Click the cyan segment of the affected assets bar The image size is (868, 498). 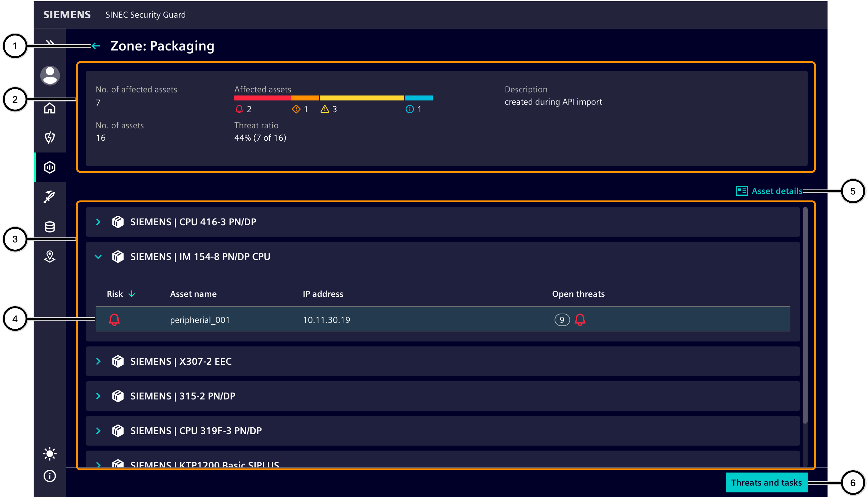coord(419,98)
